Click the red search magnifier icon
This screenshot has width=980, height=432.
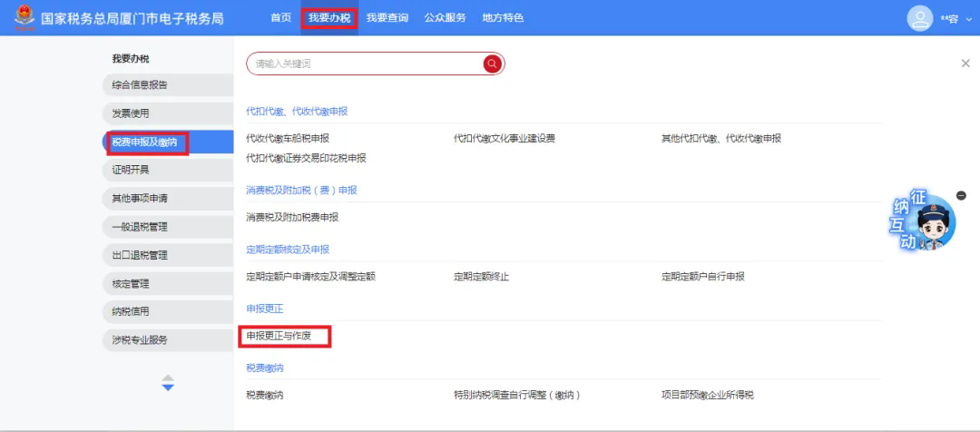pos(493,64)
